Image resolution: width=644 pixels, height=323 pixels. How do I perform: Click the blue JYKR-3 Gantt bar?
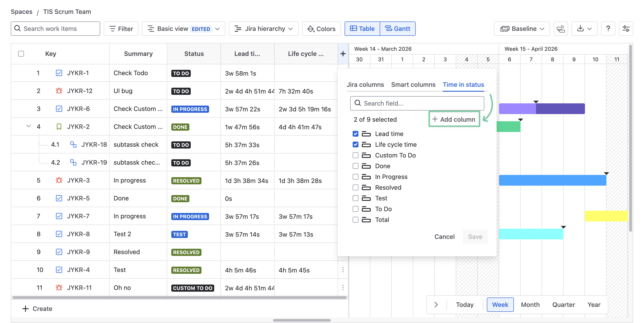(552, 180)
